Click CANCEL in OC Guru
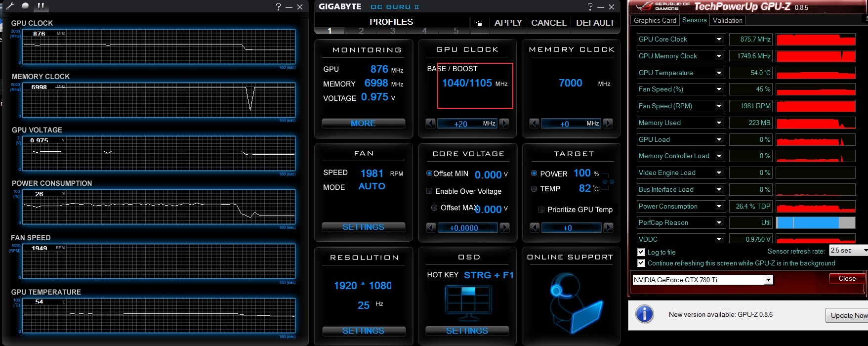 548,23
